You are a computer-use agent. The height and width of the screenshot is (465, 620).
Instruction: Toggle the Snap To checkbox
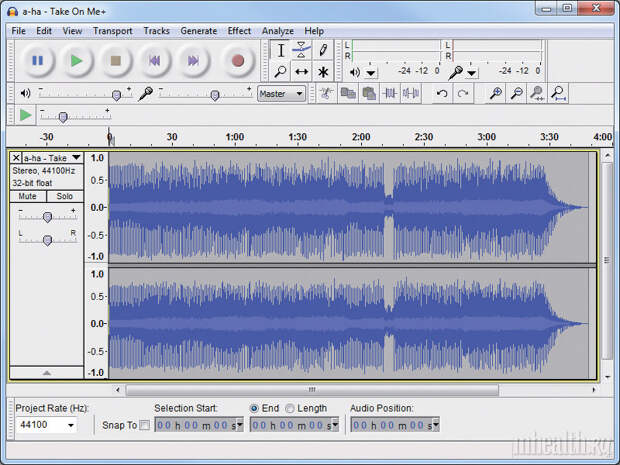(x=145, y=425)
